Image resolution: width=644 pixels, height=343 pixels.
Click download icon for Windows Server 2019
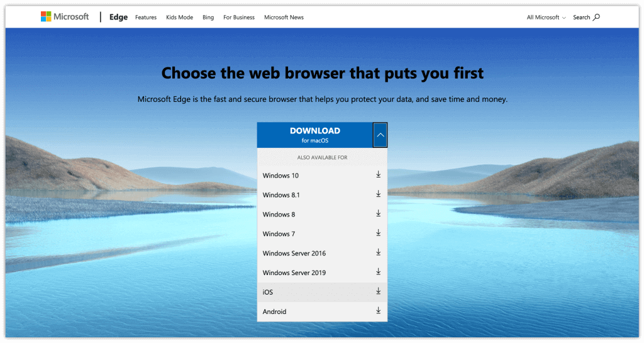(378, 272)
